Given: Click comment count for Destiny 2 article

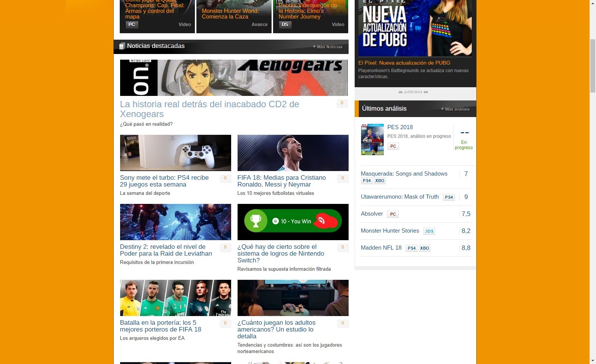Looking at the screenshot, I should [x=225, y=248].
